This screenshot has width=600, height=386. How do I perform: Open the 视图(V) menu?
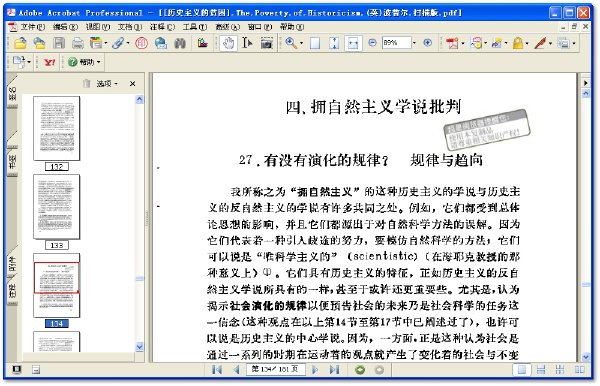coord(98,27)
